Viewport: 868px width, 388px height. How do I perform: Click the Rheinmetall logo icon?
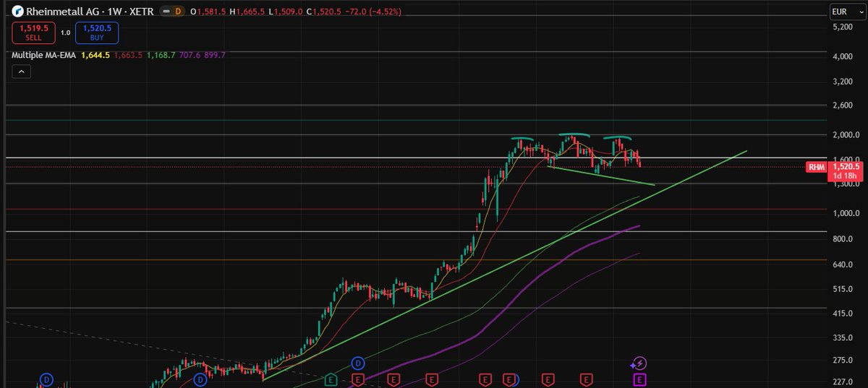tap(17, 12)
